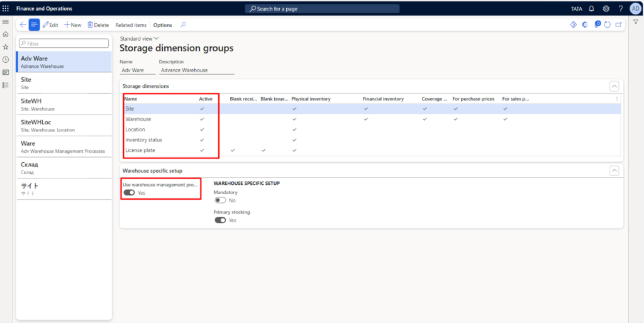Open the app launcher waffle icon

(x=6, y=8)
